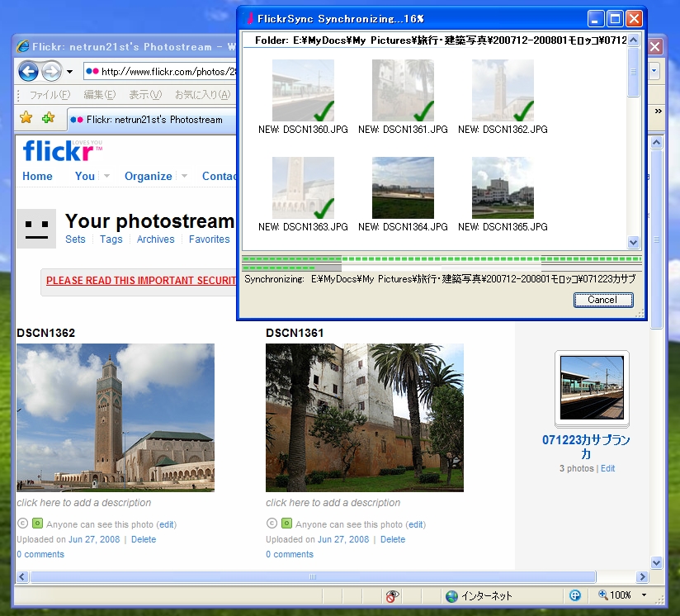Click the green privacy icon under DSCN1361
The image size is (680, 616).
[x=286, y=524]
